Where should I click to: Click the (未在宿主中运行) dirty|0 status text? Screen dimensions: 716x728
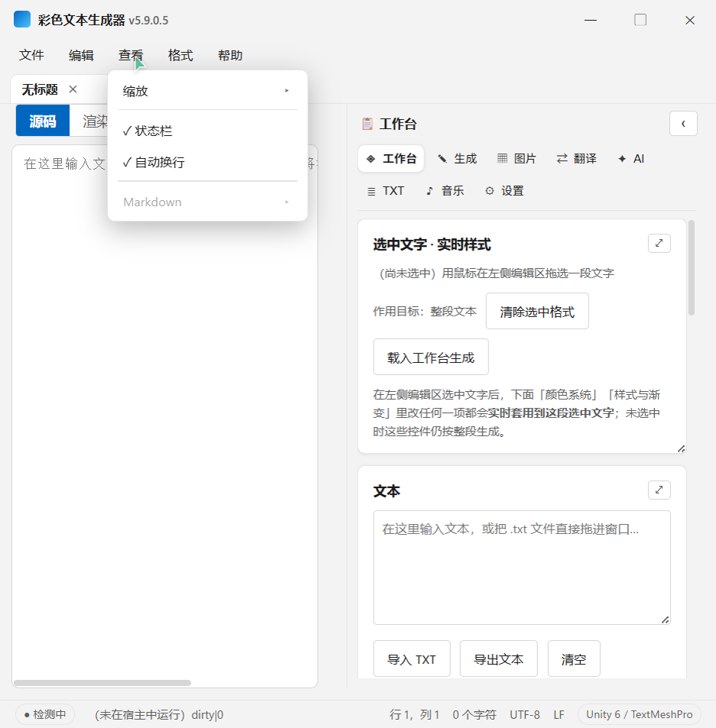point(159,714)
